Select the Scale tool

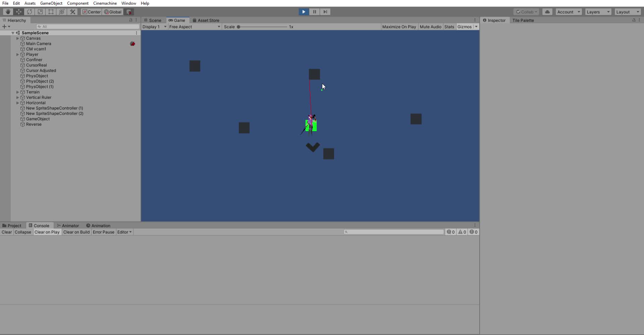(40, 12)
